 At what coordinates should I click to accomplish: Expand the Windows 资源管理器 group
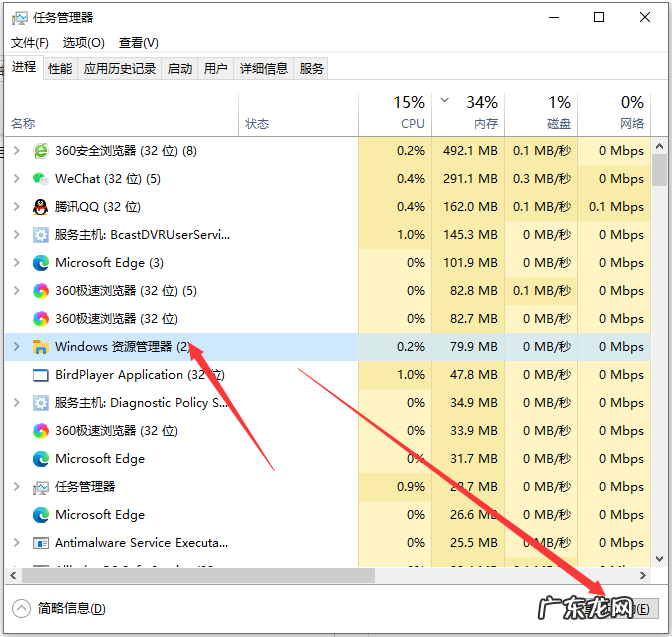[17, 347]
